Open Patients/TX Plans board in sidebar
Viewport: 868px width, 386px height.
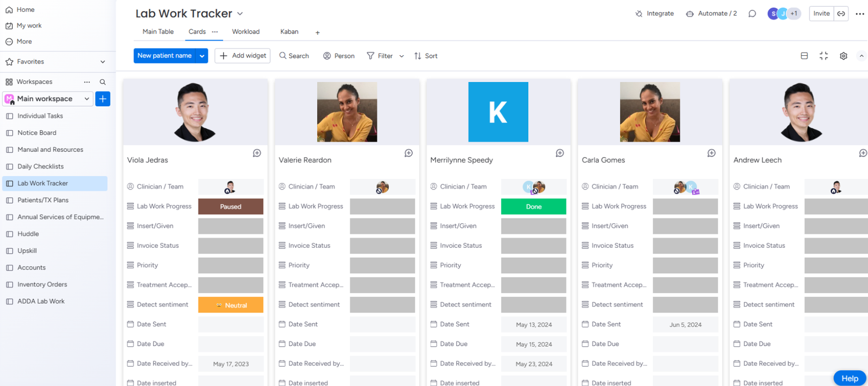(43, 200)
